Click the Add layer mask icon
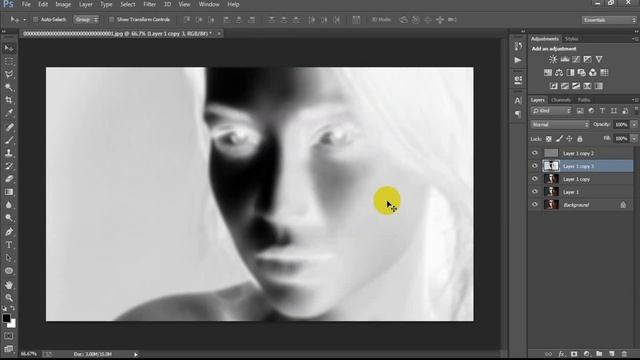Image resolution: width=640 pixels, height=360 pixels. [574, 354]
